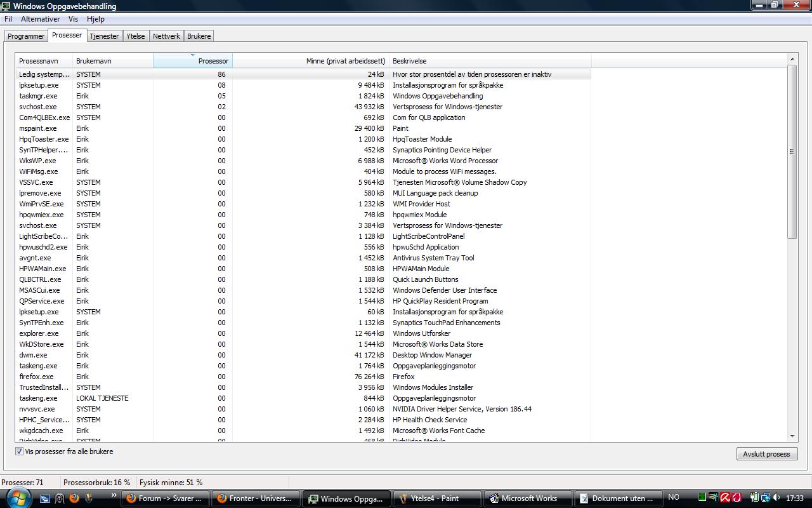Sort by Brukernavn column header
The image size is (812, 508).
pos(113,61)
